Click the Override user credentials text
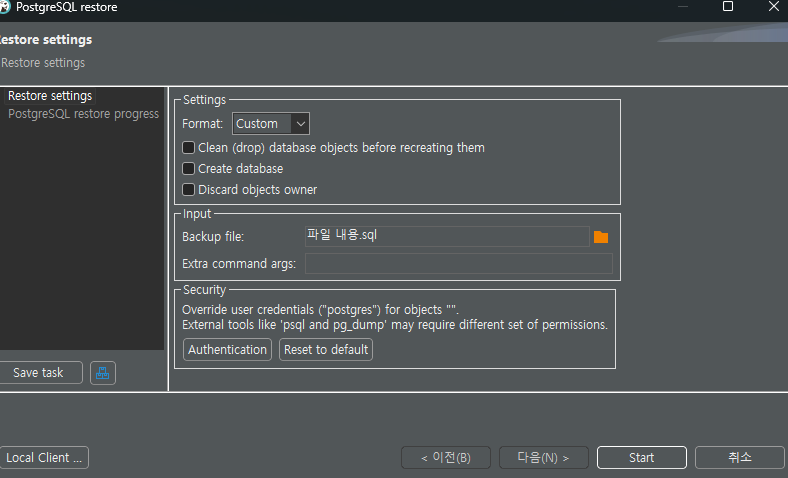Screen dimensions: 788x478 point(321,310)
